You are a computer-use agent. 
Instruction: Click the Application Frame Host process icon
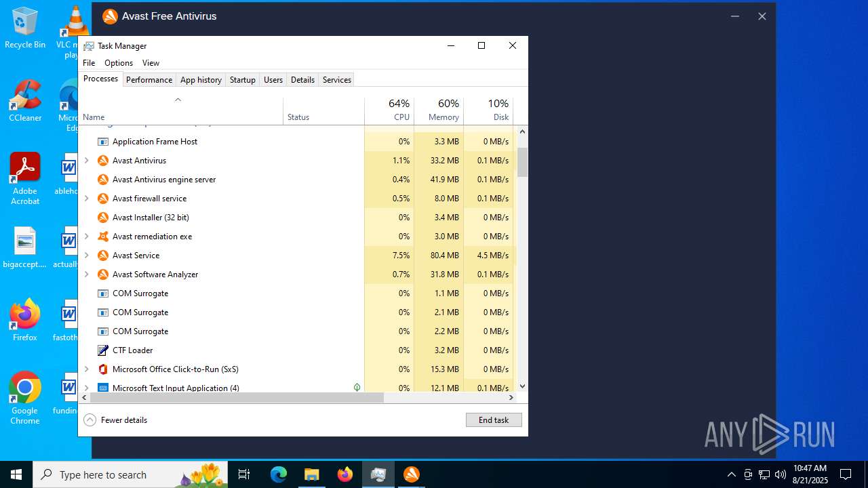click(103, 142)
